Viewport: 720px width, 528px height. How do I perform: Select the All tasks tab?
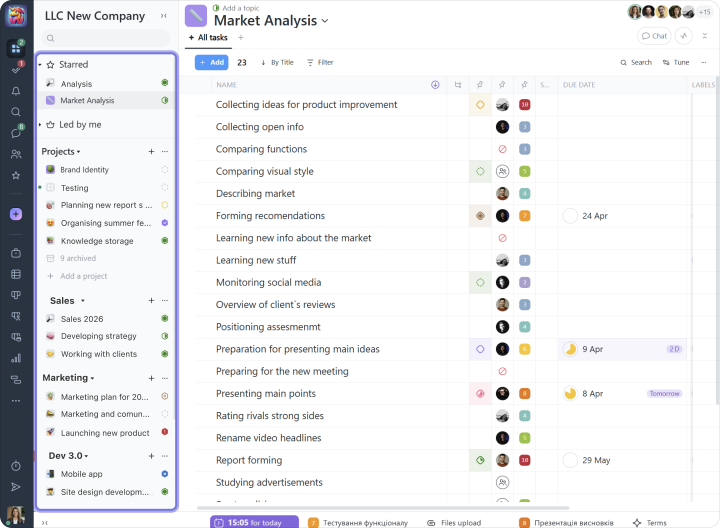[x=208, y=38]
